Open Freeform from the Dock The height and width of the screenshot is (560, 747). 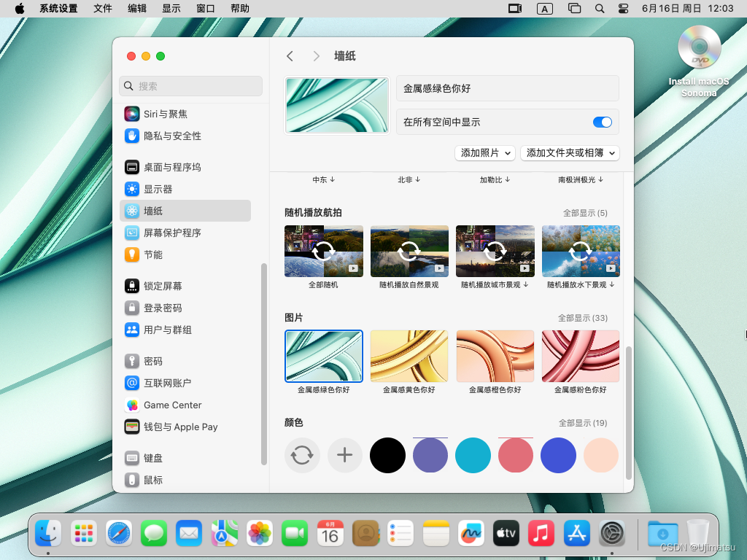(x=471, y=533)
